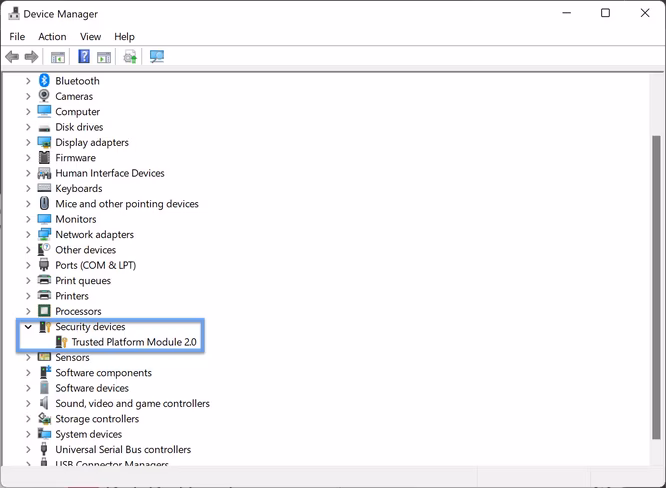The width and height of the screenshot is (666, 488).
Task: Click the Bluetooth category icon
Action: tap(44, 80)
